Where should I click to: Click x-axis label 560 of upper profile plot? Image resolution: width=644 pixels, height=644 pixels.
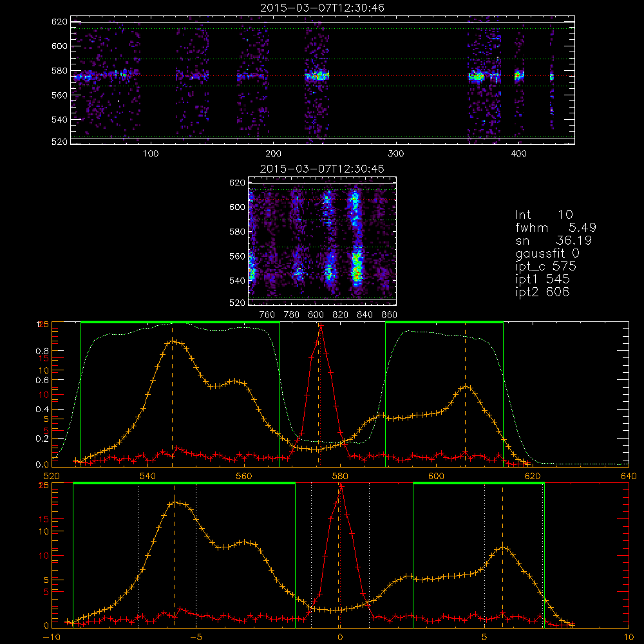[x=244, y=477]
